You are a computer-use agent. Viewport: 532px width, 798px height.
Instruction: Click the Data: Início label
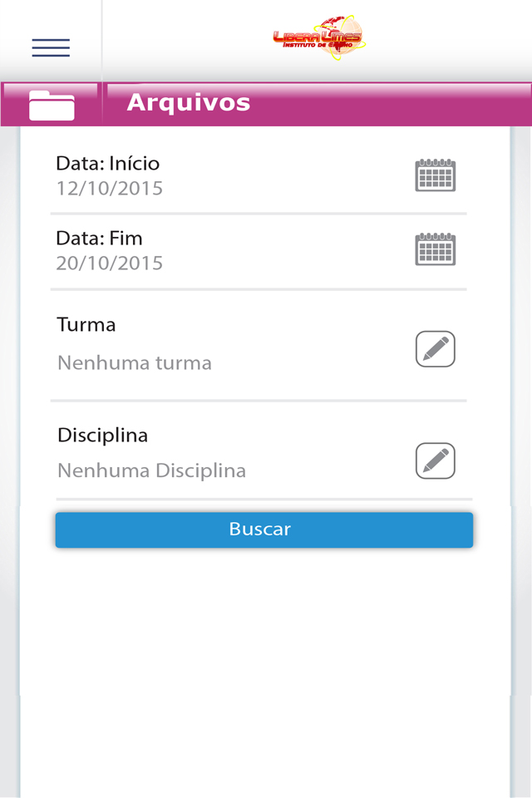point(107,164)
